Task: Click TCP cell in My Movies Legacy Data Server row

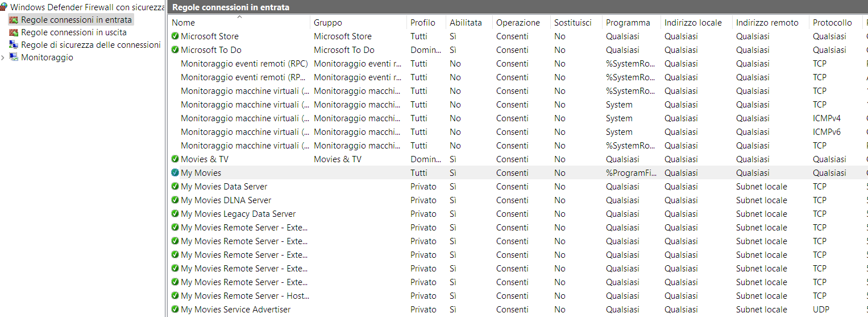Action: 820,214
